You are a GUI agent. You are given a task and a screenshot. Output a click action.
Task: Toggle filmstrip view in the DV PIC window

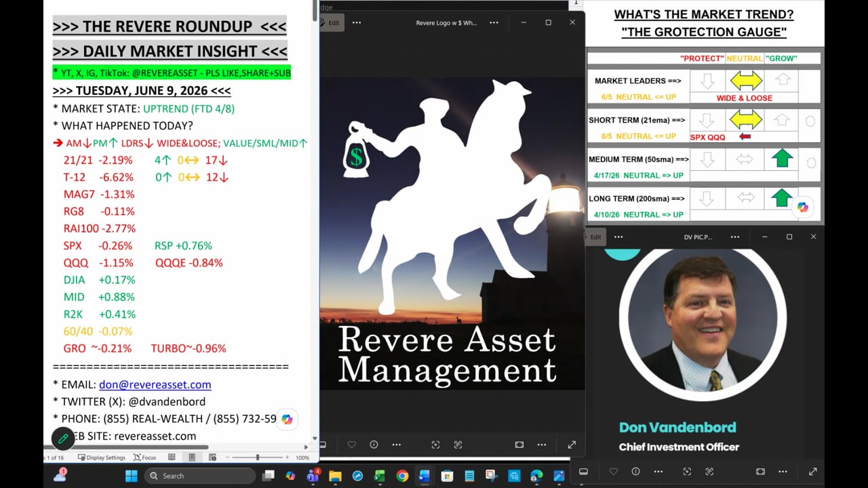point(583,471)
